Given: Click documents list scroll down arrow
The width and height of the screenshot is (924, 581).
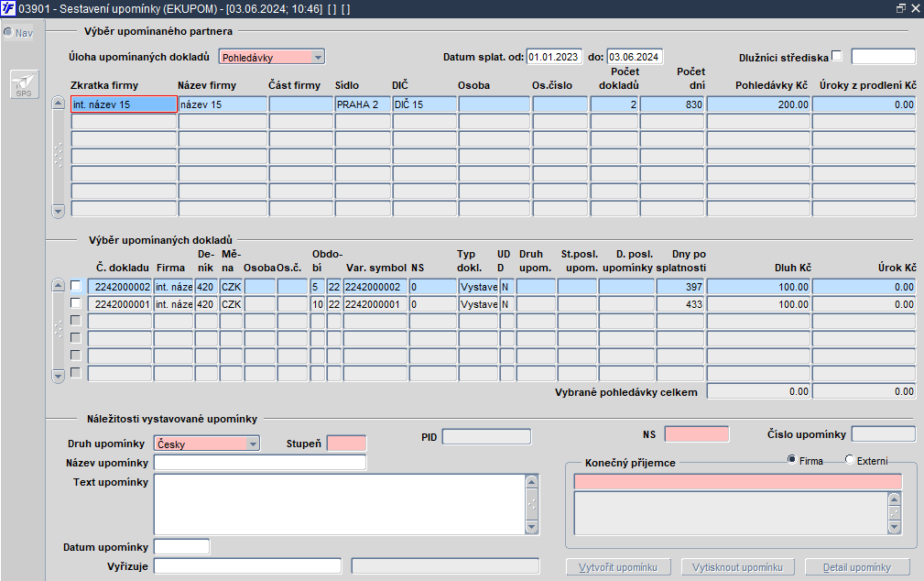Looking at the screenshot, I should [x=58, y=376].
